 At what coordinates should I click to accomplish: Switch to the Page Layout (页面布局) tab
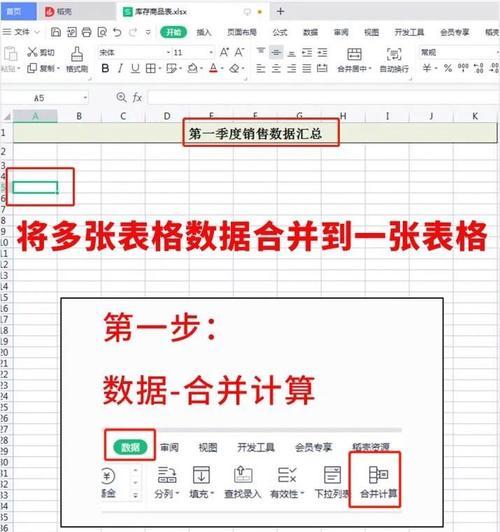click(x=242, y=33)
